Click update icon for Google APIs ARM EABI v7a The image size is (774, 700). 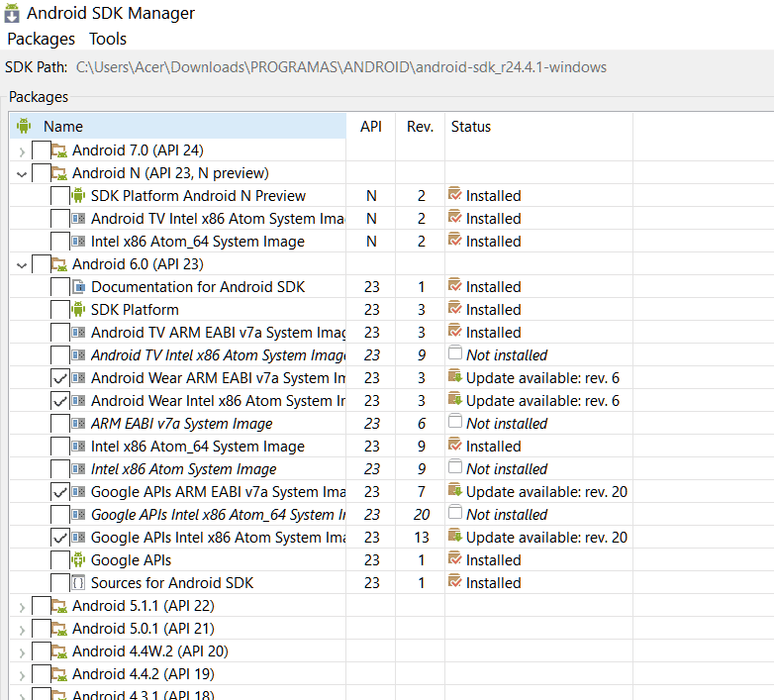point(455,490)
